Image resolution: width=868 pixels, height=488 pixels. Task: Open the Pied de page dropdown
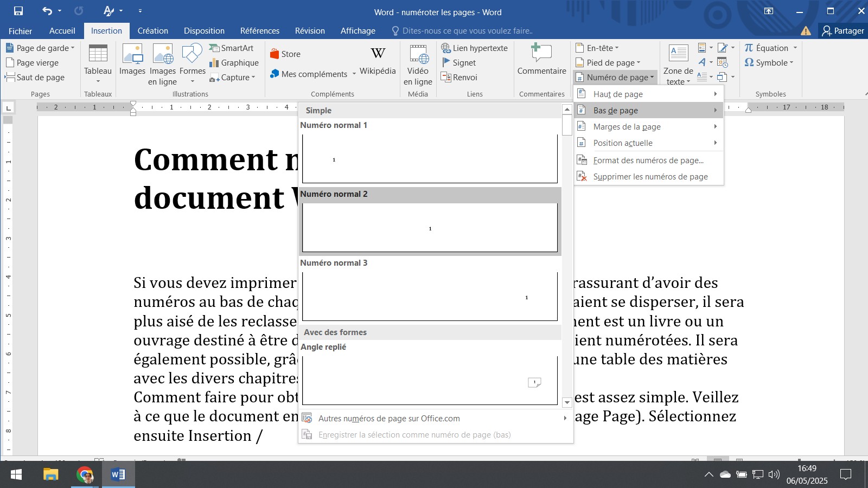608,62
